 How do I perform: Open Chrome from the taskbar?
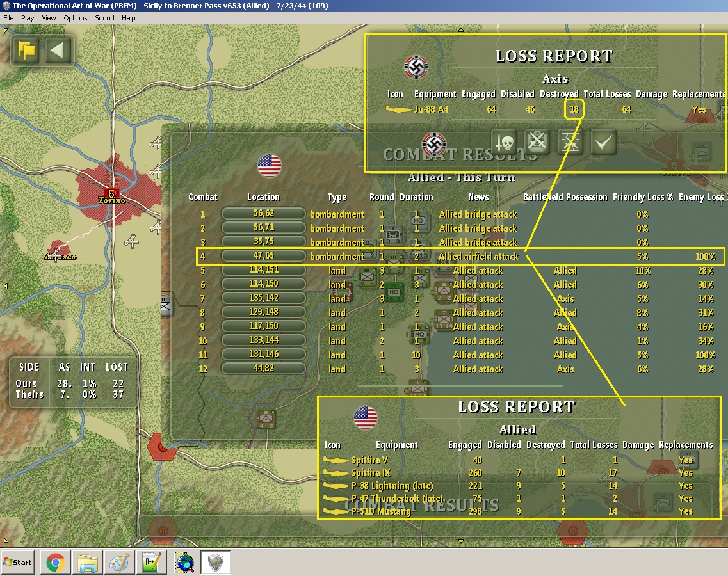56,563
